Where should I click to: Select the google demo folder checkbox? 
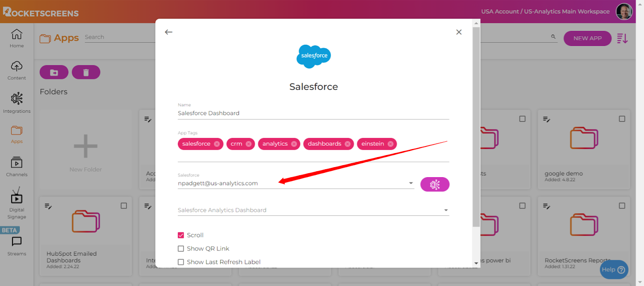pyautogui.click(x=622, y=119)
